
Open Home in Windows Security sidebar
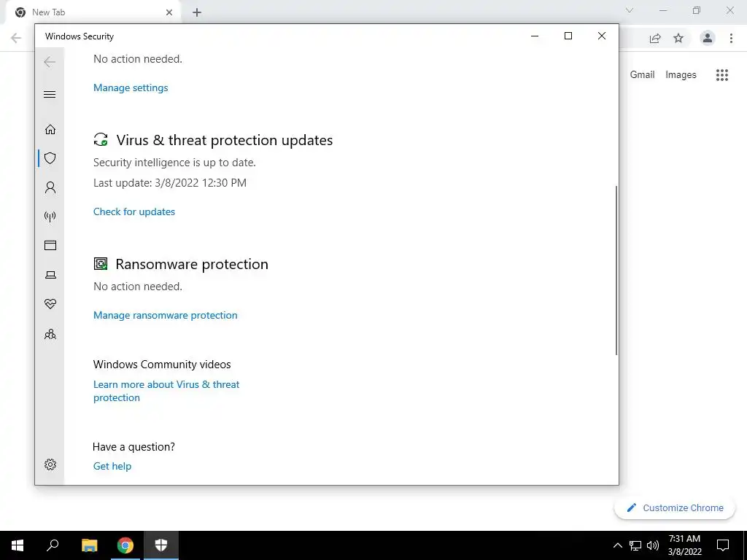[x=50, y=130]
